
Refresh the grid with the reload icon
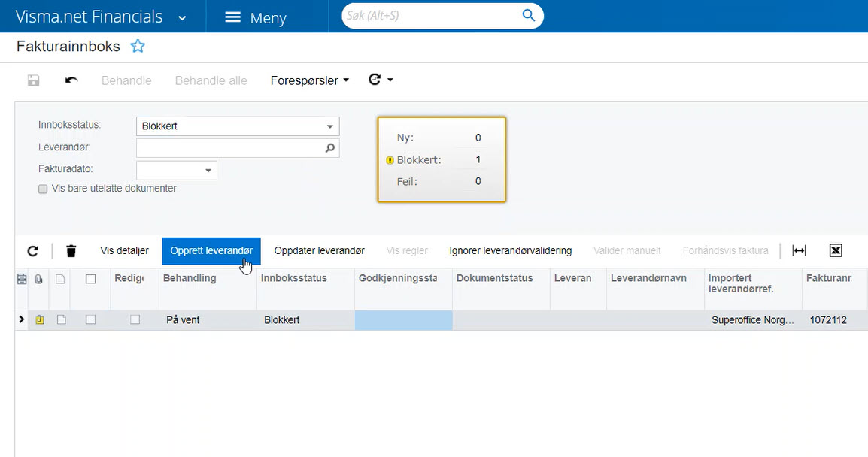(32, 250)
